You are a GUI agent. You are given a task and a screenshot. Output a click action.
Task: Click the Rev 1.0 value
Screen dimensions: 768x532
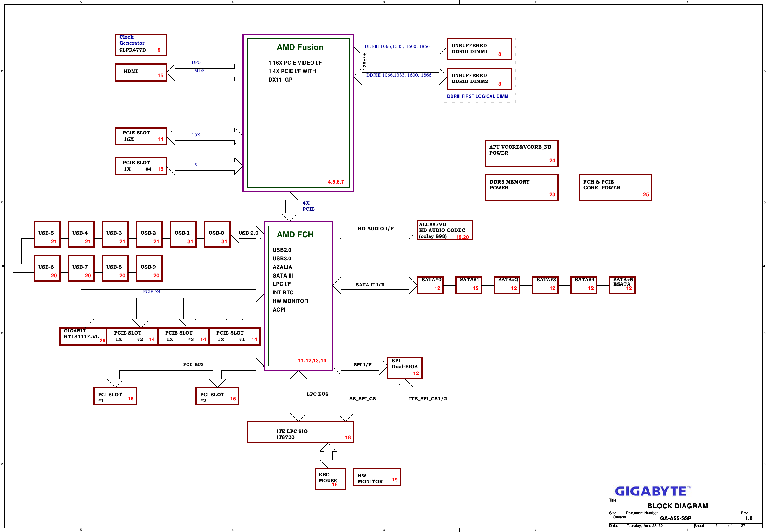click(x=749, y=519)
